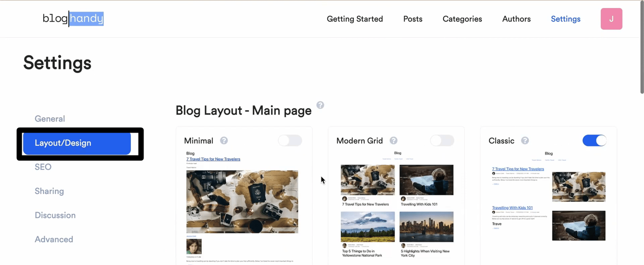Open Categories in top navigation

click(462, 19)
